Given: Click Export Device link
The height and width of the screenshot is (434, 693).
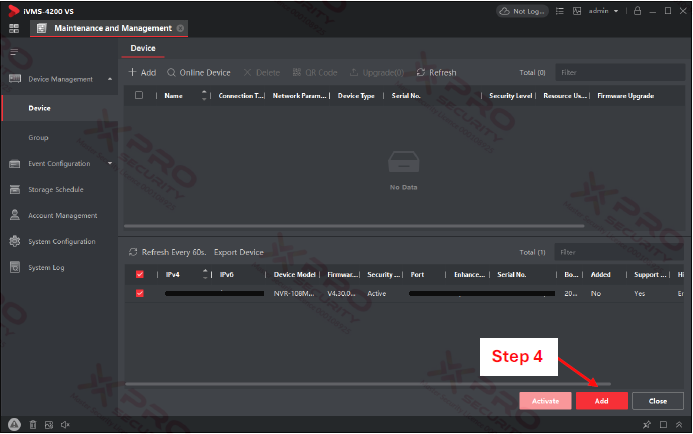Looking at the screenshot, I should point(239,252).
